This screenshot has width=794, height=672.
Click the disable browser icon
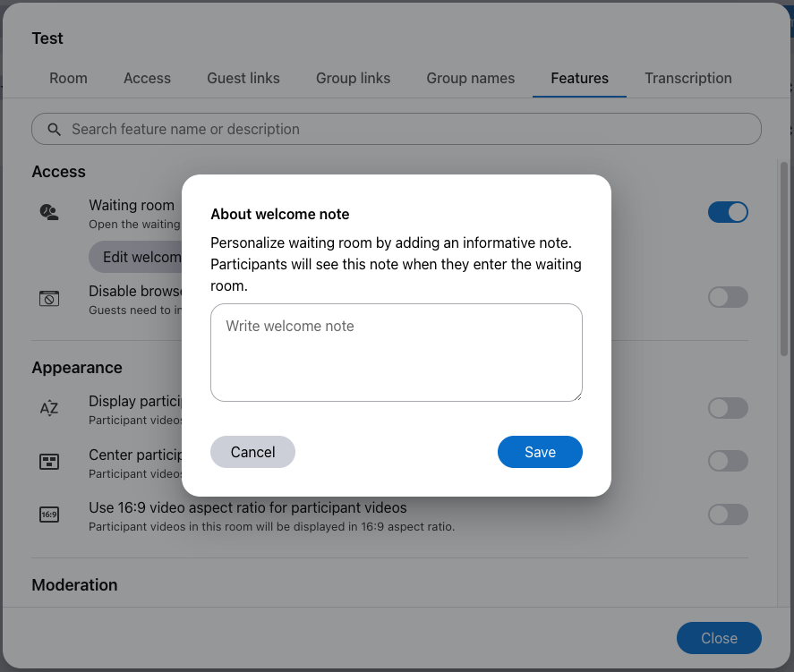coord(49,298)
